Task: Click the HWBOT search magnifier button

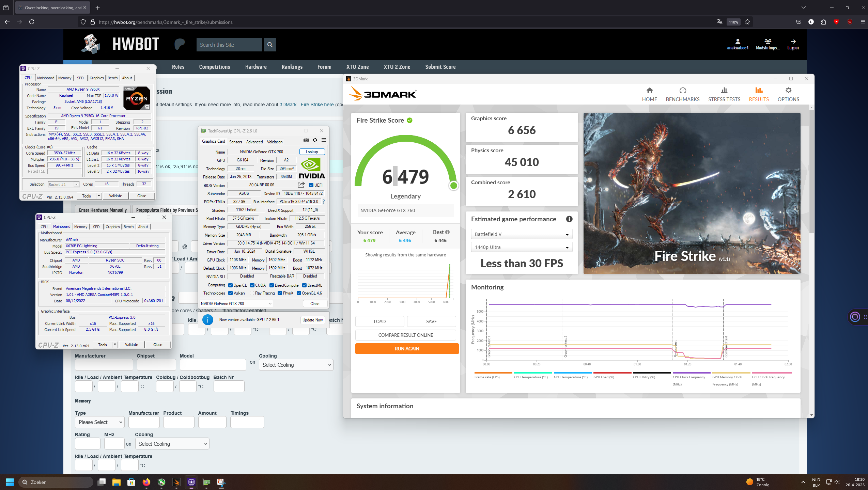Action: point(270,45)
